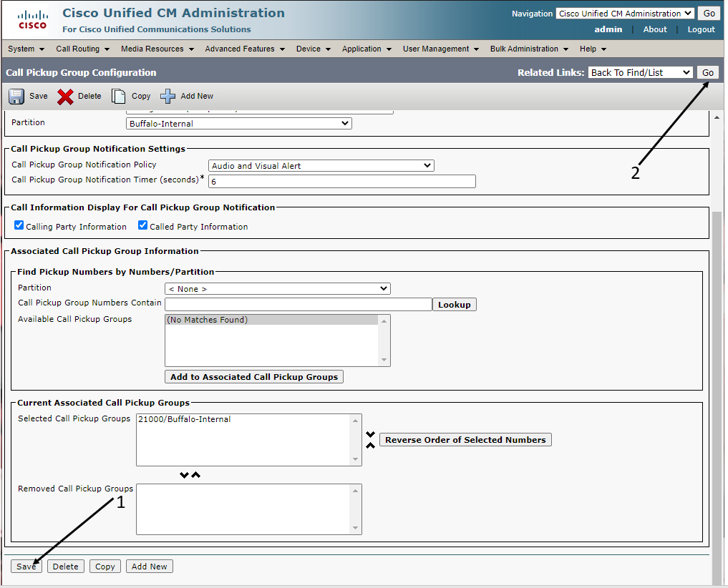
Task: Open the System menu
Action: pyautogui.click(x=26, y=49)
